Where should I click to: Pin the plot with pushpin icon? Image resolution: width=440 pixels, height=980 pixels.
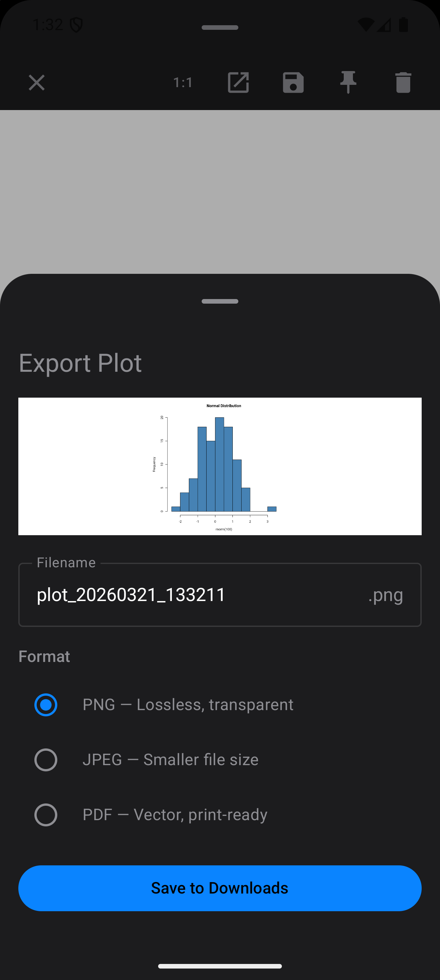(348, 83)
